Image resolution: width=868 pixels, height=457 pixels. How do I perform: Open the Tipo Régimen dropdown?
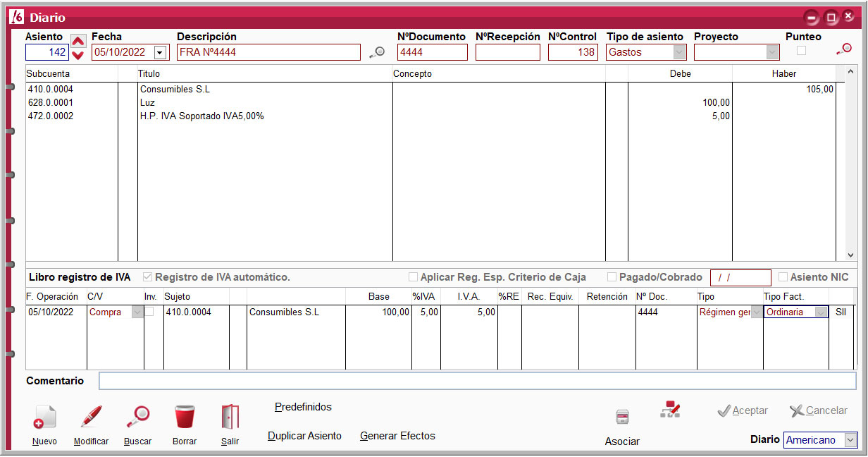[757, 312]
